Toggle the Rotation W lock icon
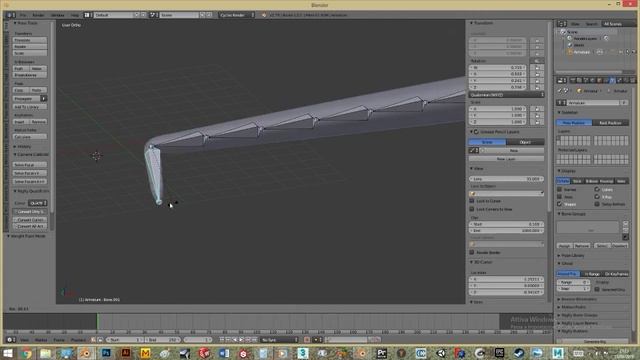This screenshot has height=360, width=640. (537, 68)
